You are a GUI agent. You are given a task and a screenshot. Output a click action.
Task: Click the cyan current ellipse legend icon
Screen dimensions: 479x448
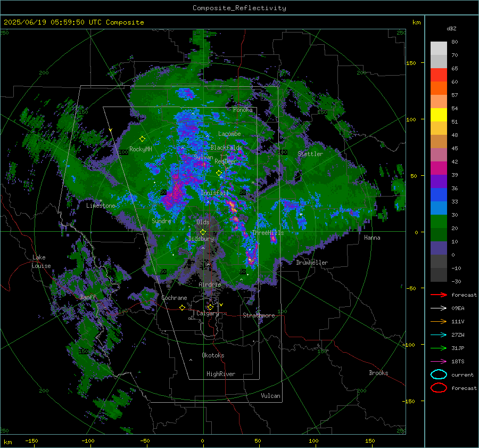pyautogui.click(x=439, y=374)
